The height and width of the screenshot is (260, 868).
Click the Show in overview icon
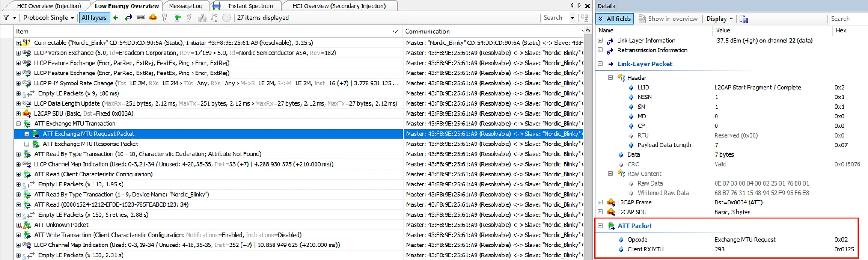coord(642,19)
